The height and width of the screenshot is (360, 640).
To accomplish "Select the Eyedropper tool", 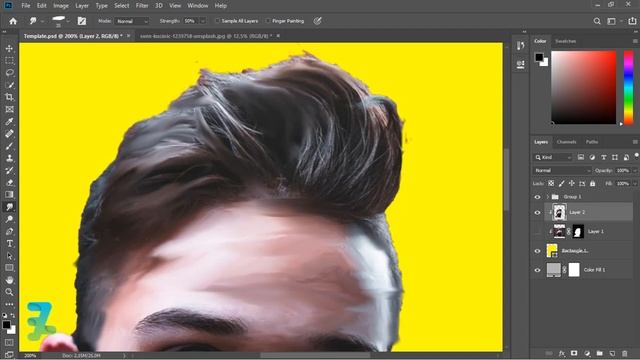I will click(9, 122).
